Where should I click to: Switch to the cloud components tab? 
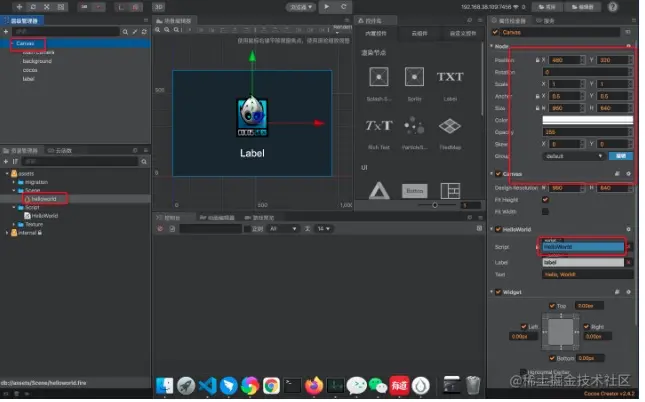tap(420, 33)
